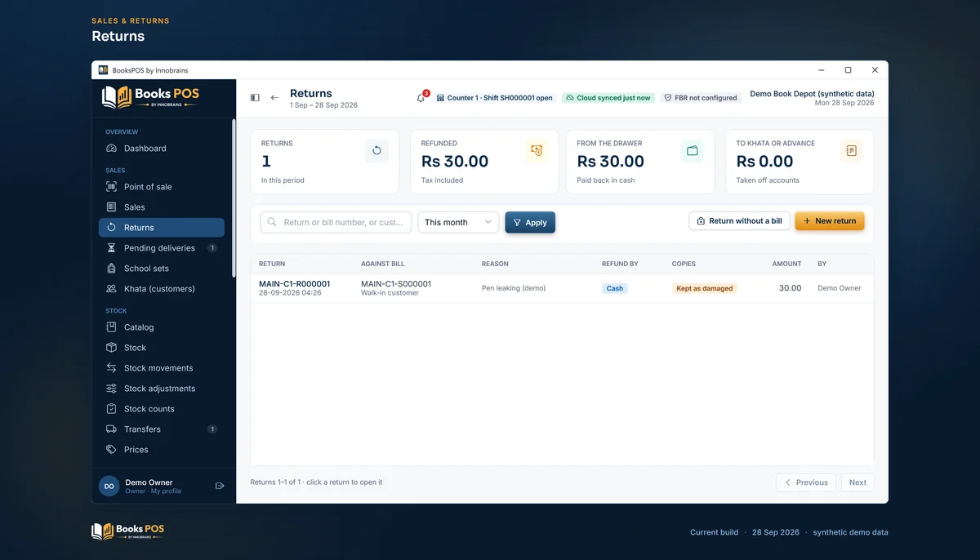980x560 pixels.
Task: Click bill number MAIN-C1-S000001
Action: pos(396,284)
